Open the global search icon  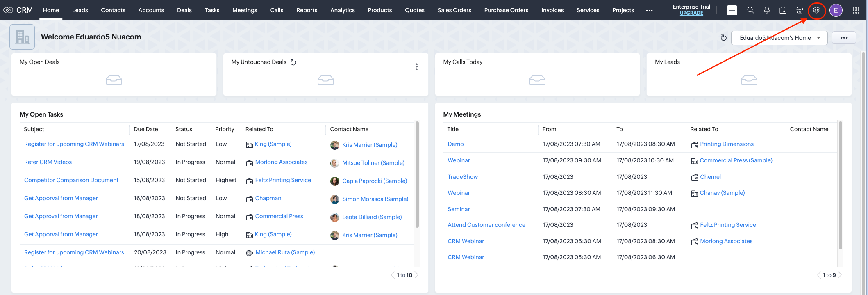point(750,10)
